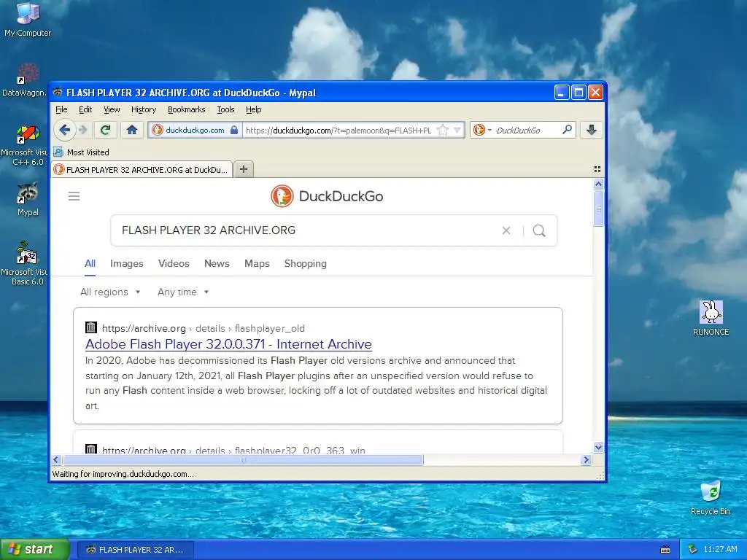Open the search engine selector dropdown
This screenshot has width=747, height=560.
click(x=483, y=130)
